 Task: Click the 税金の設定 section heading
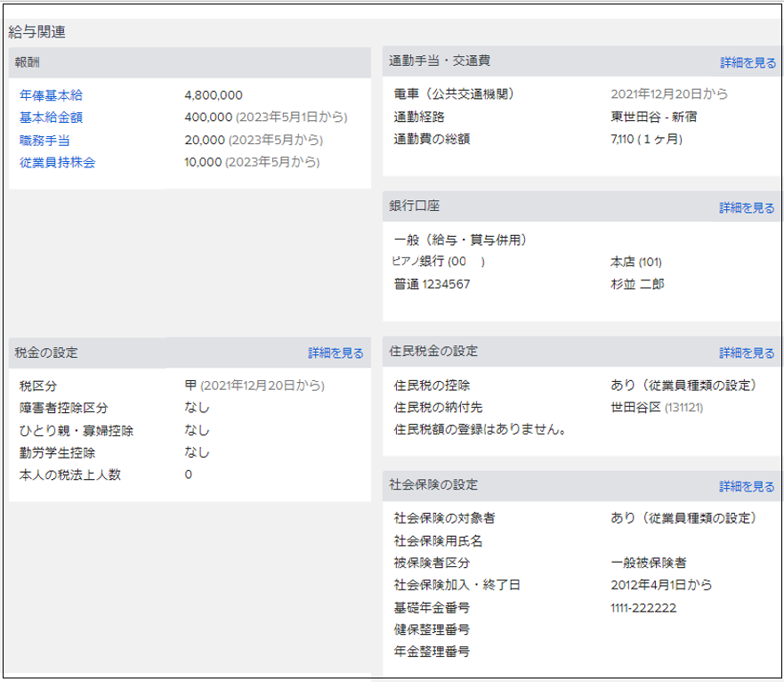click(46, 353)
